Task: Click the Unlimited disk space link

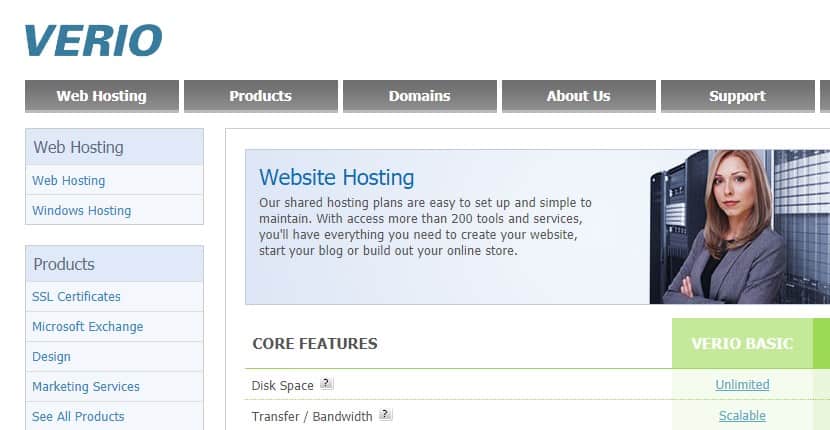Action: click(742, 384)
